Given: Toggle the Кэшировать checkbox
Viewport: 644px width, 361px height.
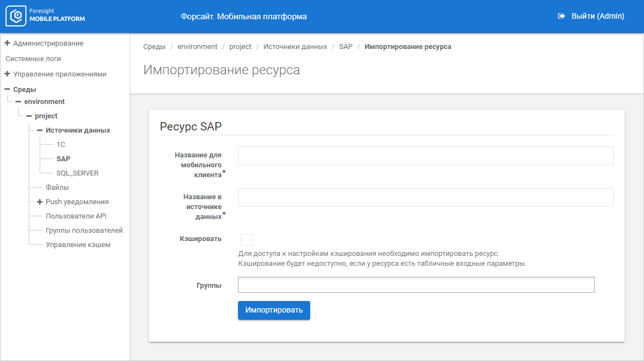Looking at the screenshot, I should point(246,239).
